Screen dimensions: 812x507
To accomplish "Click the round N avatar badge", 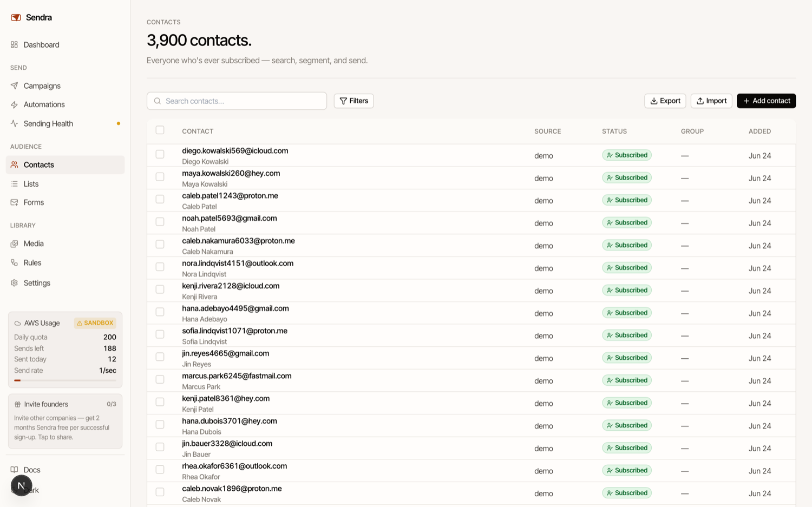I will point(21,485).
